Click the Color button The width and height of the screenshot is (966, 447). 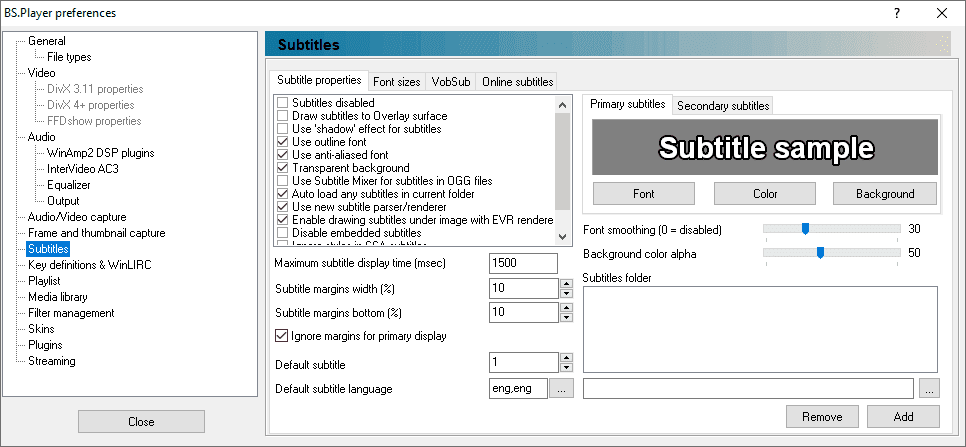(765, 193)
